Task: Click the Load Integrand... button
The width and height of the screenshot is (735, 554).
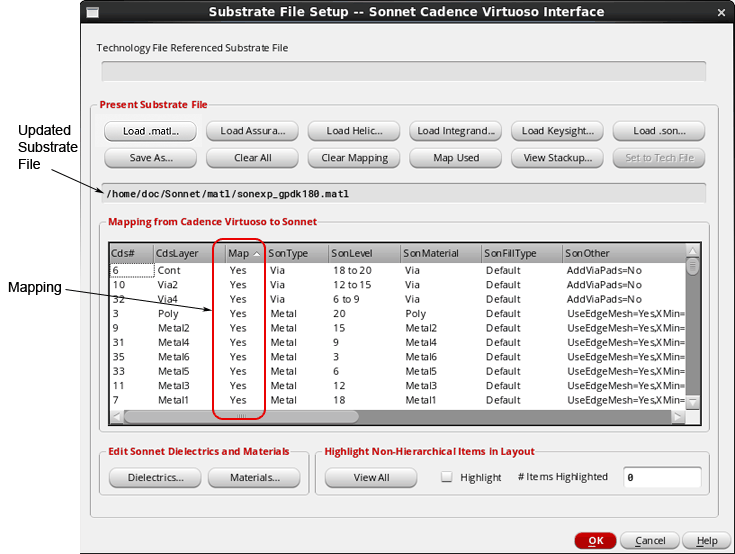Action: (456, 131)
